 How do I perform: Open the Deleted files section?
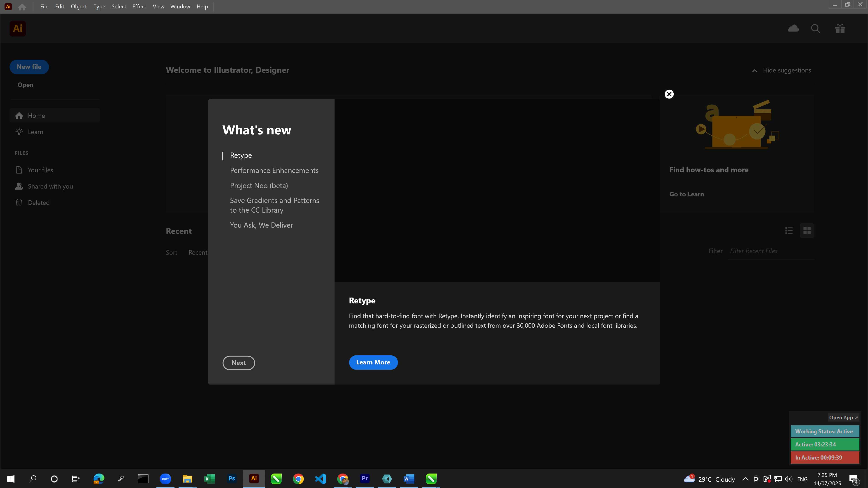click(x=54, y=202)
